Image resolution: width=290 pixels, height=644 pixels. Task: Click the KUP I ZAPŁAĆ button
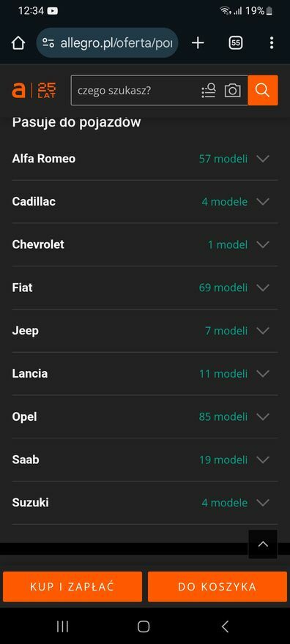[x=72, y=586]
